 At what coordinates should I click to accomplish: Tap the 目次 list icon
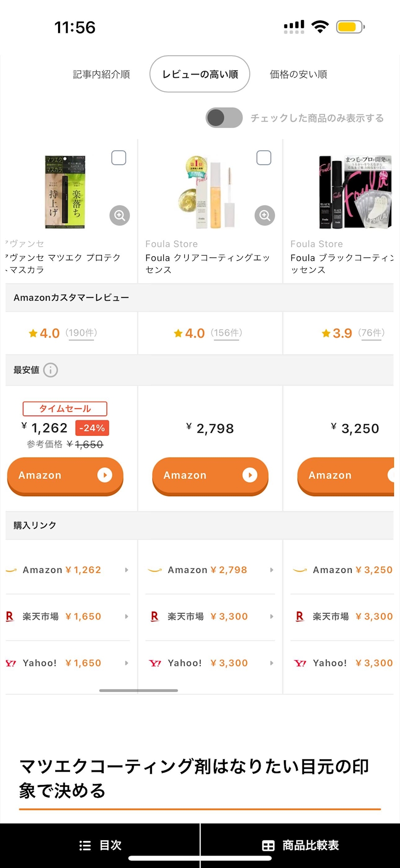coord(85,846)
